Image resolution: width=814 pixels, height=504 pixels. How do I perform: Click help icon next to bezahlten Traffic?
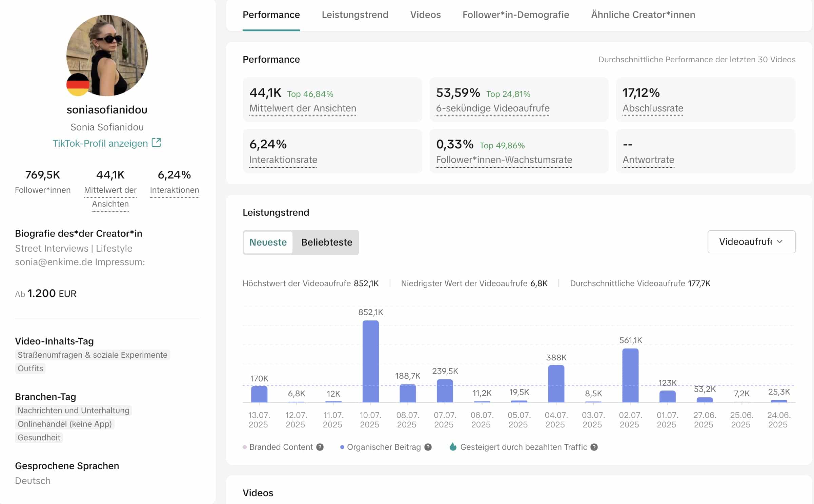point(594,447)
